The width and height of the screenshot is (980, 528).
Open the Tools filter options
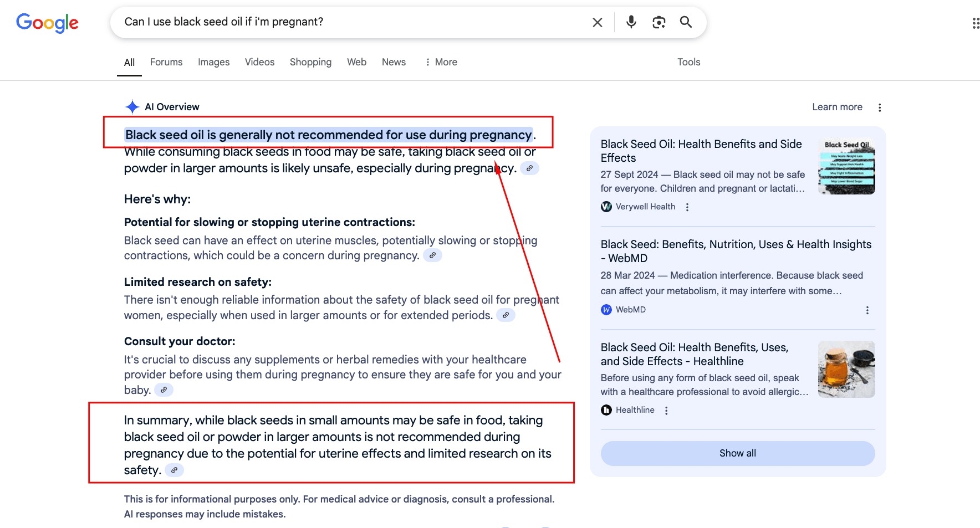pos(688,62)
